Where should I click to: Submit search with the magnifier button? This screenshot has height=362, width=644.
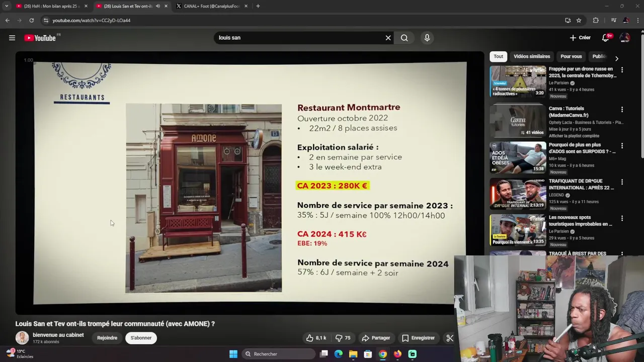click(404, 38)
